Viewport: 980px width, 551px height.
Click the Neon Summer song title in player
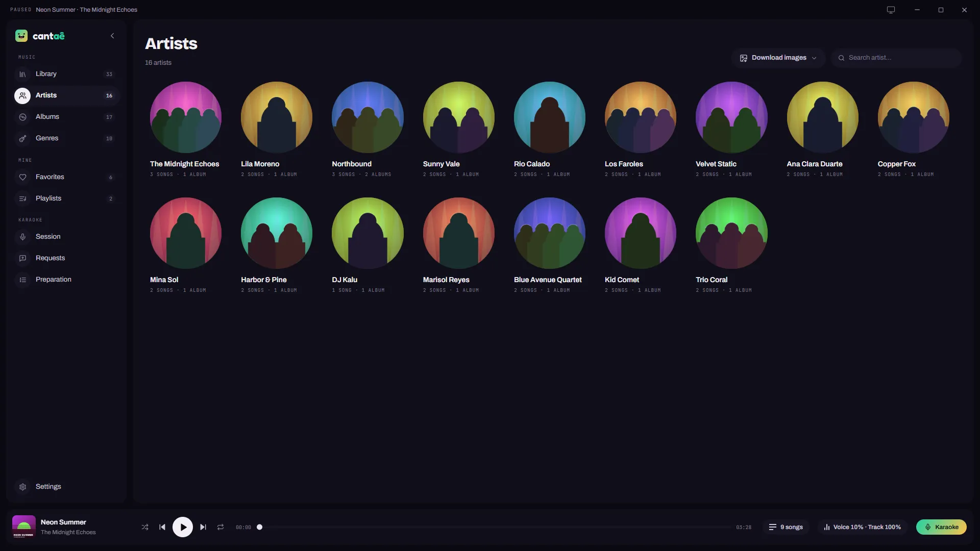click(x=63, y=522)
